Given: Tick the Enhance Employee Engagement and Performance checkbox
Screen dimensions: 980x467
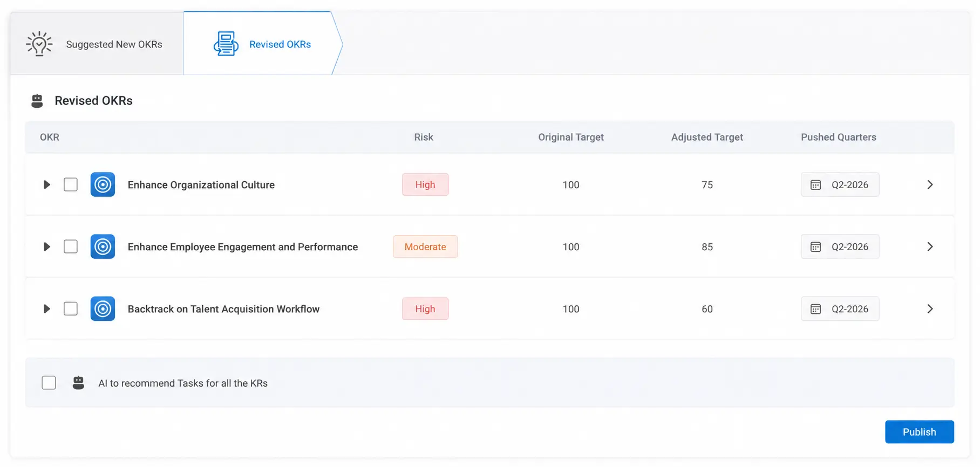Looking at the screenshot, I should pyautogui.click(x=71, y=246).
